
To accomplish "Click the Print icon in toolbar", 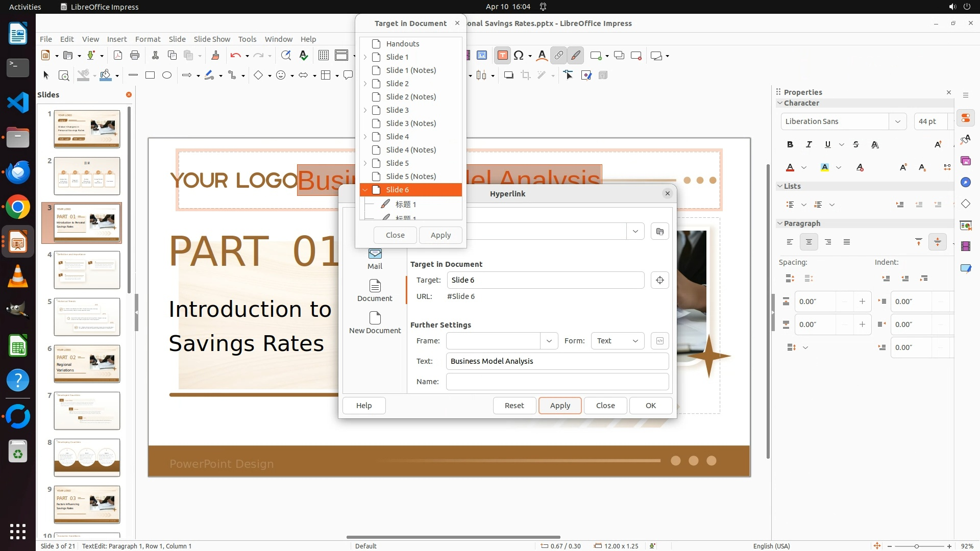I will tap(135, 56).
